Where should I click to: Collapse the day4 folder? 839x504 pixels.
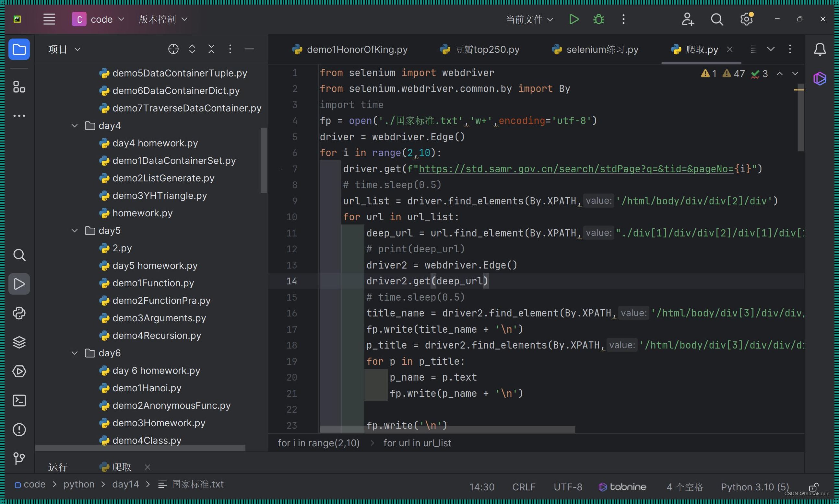click(x=75, y=126)
